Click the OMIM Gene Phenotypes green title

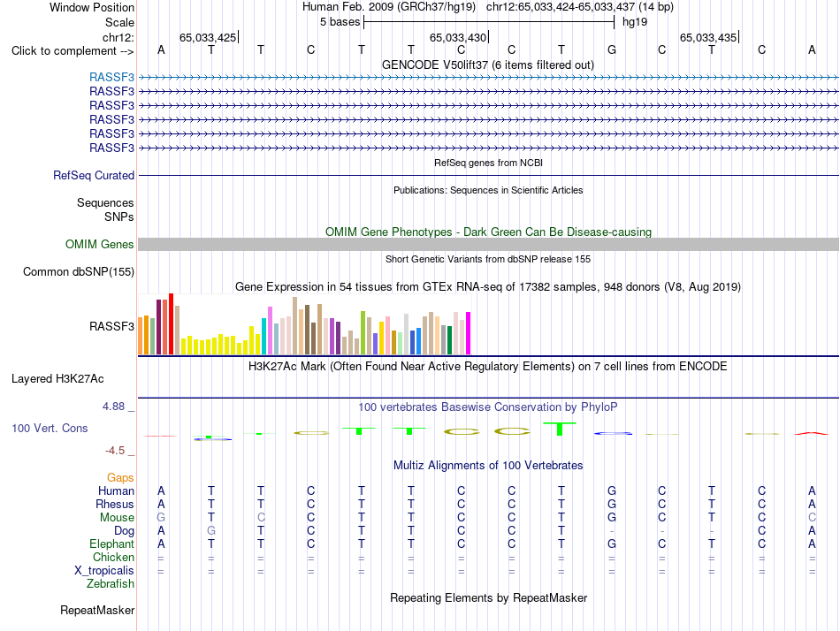[x=488, y=232]
